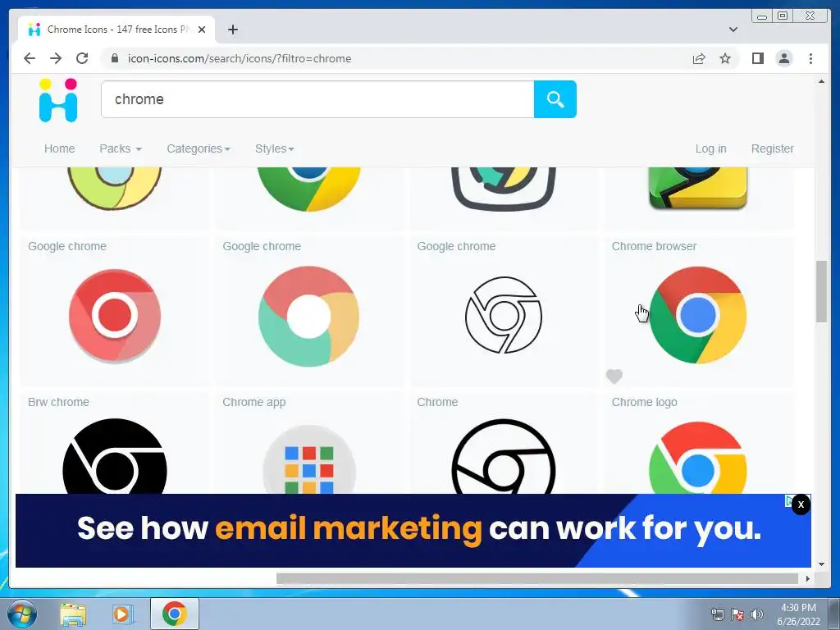
Task: Open Chrome three-dot menu
Action: (810, 58)
